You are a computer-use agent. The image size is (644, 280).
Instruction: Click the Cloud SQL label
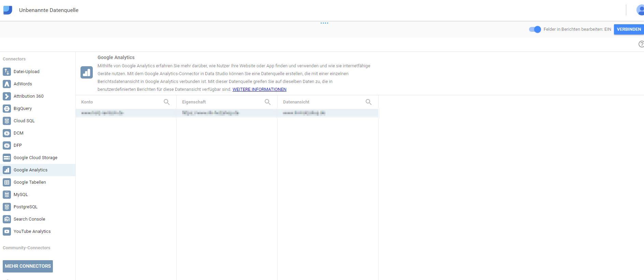coord(24,121)
